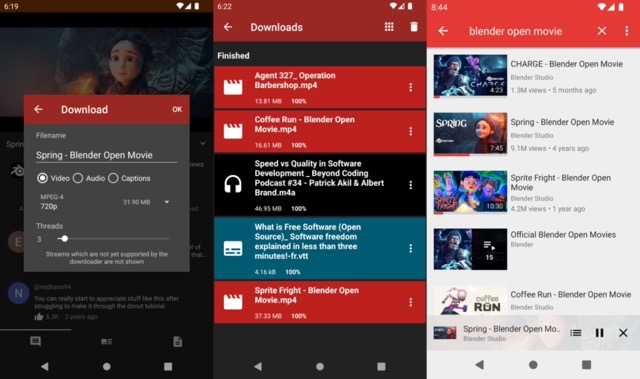The image size is (640, 379).
Task: Expand video title with chevron arrow
Action: click(203, 144)
